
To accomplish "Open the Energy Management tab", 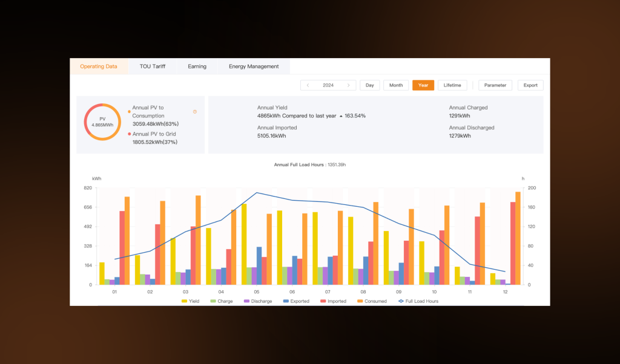I will 254,67.
